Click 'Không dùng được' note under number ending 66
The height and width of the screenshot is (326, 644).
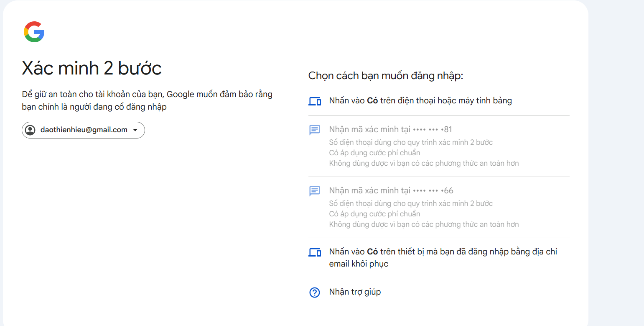click(x=424, y=224)
